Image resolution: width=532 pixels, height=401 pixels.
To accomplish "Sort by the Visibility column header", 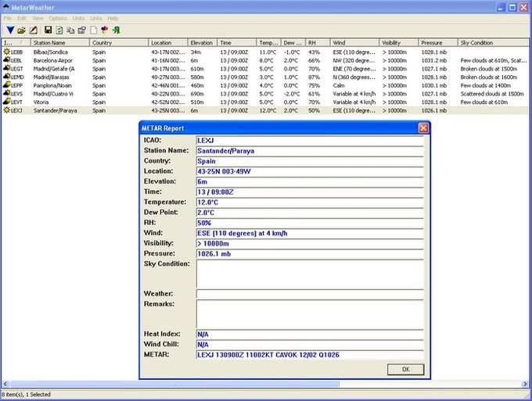I will pyautogui.click(x=399, y=43).
